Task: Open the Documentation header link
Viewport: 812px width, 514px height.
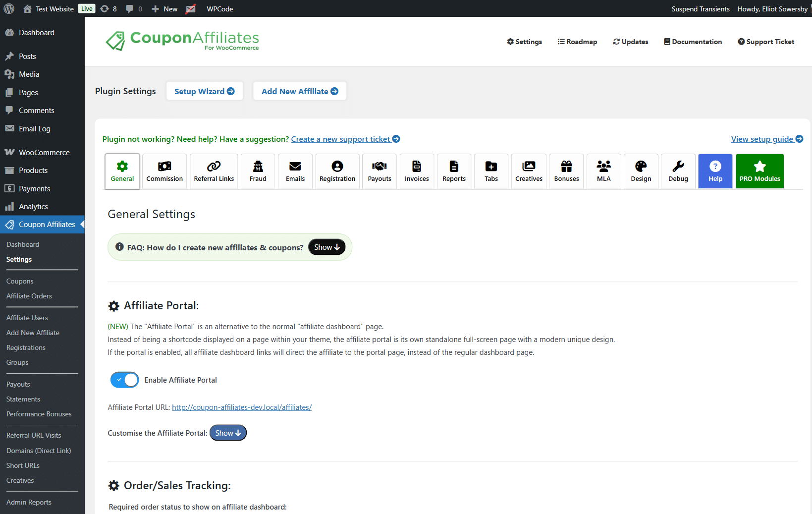Action: (x=693, y=42)
